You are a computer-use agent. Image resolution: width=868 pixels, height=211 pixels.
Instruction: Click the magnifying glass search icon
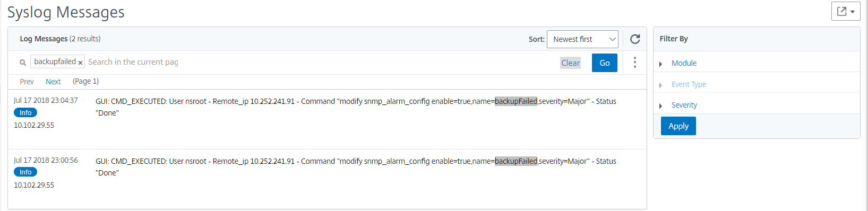(x=23, y=63)
